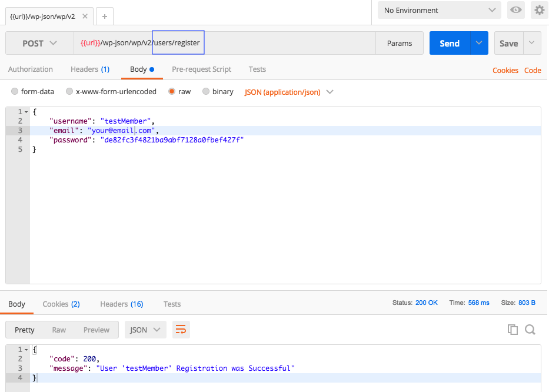
Task: Open search in response body
Action: [x=530, y=330]
